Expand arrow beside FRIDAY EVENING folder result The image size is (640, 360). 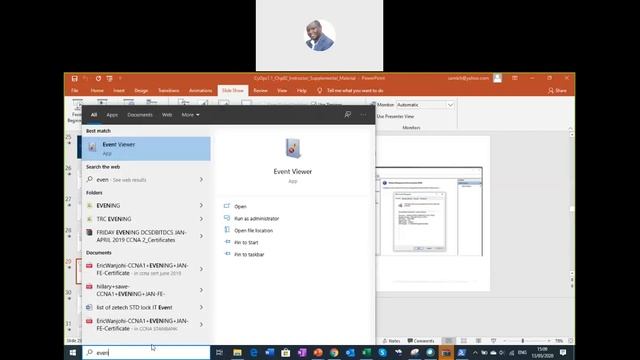[x=201, y=236]
